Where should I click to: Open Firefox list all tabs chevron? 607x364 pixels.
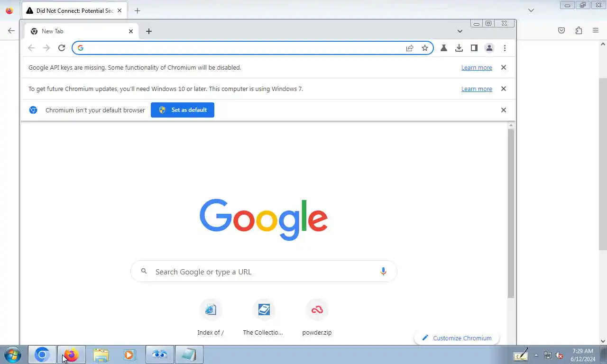pos(531,10)
